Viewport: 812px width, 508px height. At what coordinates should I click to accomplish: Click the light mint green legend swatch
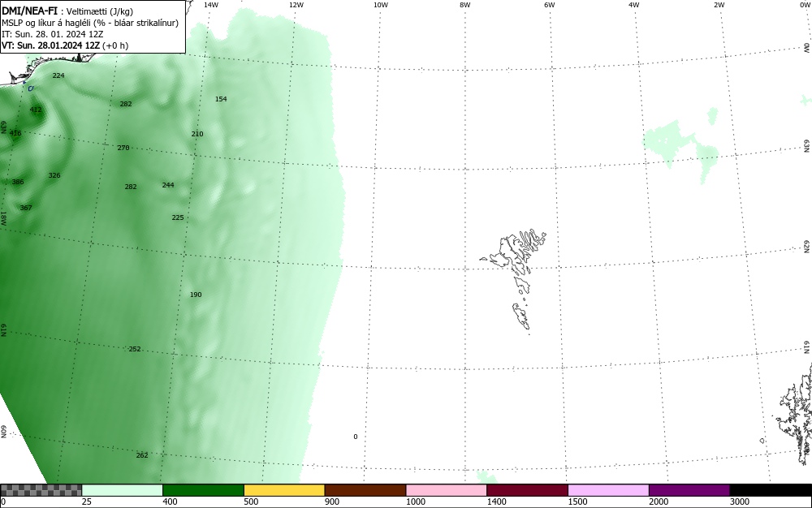pos(123,490)
